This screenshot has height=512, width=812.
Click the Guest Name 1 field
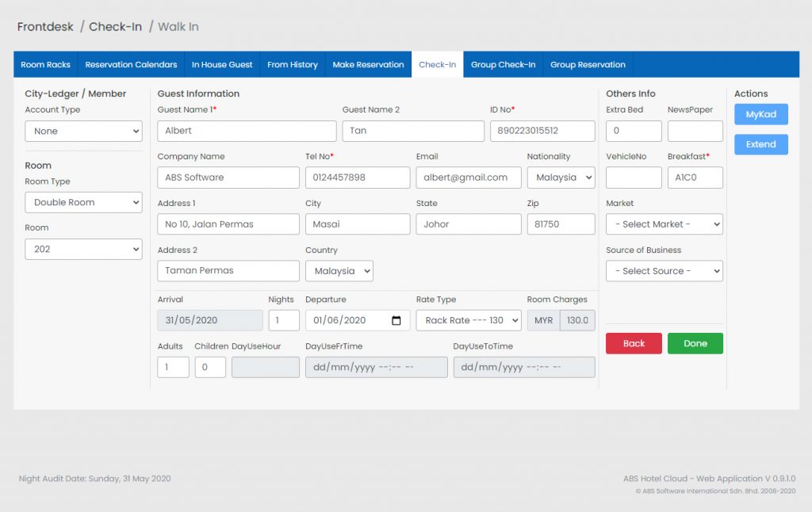coord(247,131)
